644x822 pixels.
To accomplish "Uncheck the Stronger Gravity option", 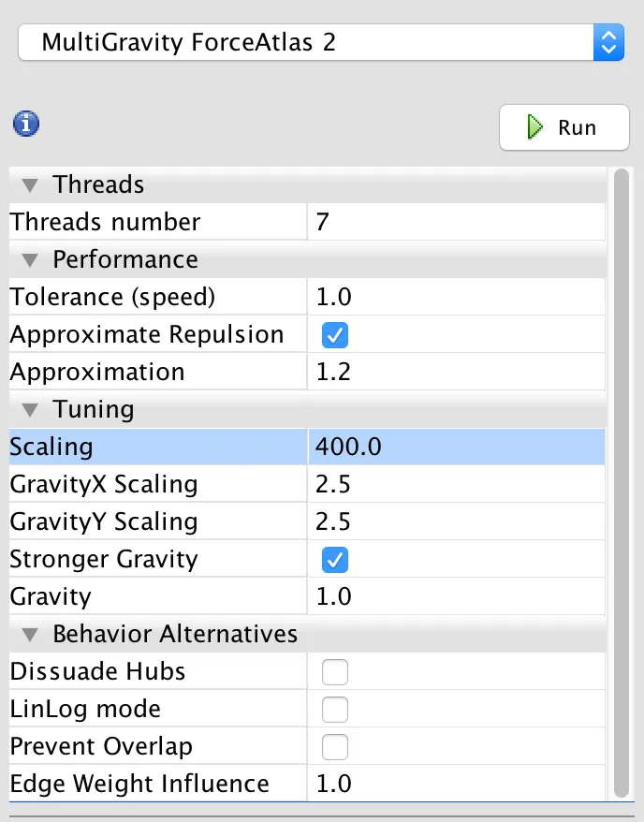I will [x=334, y=560].
